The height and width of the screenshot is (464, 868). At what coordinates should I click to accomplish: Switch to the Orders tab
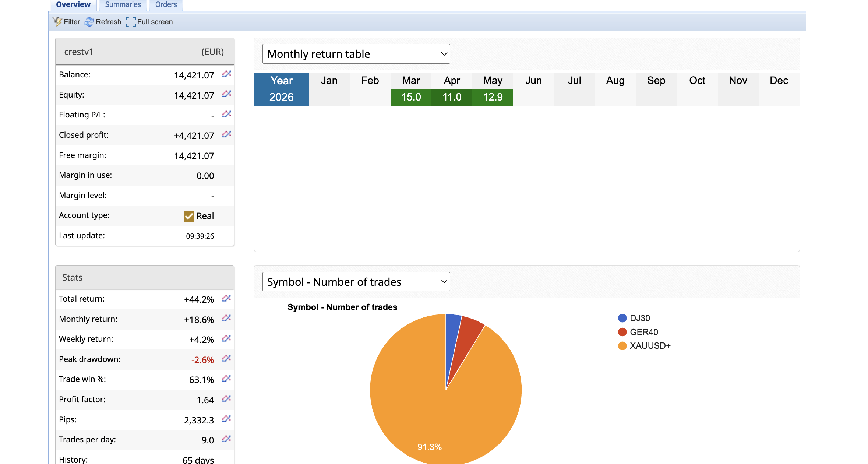pos(166,5)
